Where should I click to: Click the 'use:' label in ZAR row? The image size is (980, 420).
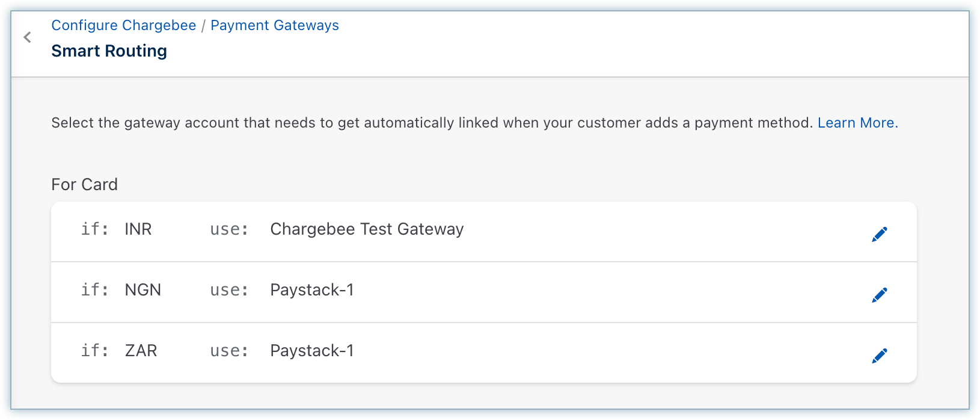click(x=229, y=351)
